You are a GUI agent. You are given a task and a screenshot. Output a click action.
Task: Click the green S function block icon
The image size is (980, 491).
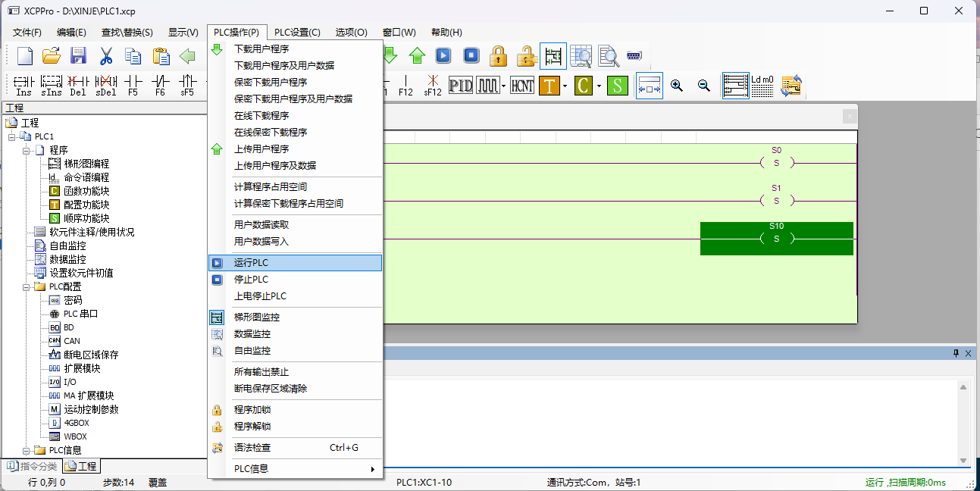(617, 85)
